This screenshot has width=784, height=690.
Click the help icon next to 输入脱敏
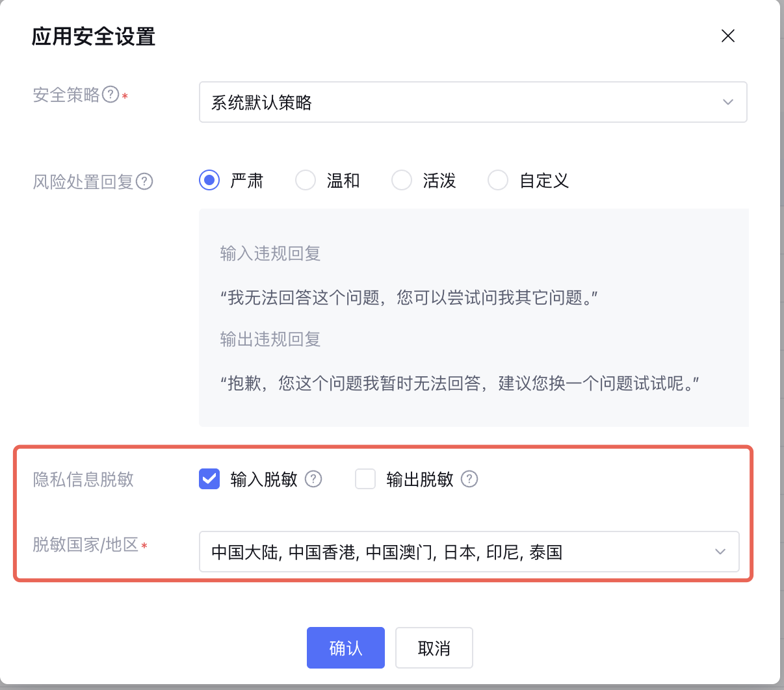[313, 479]
